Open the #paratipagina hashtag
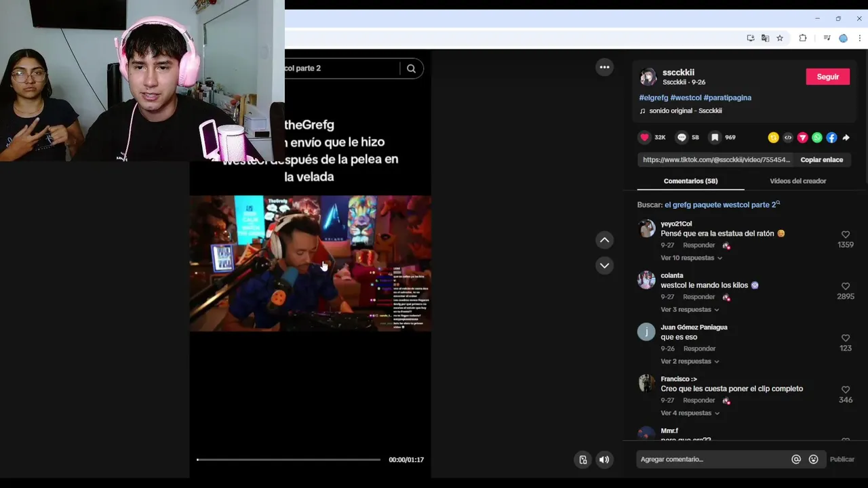Screen dimensions: 868x488 (727, 98)
